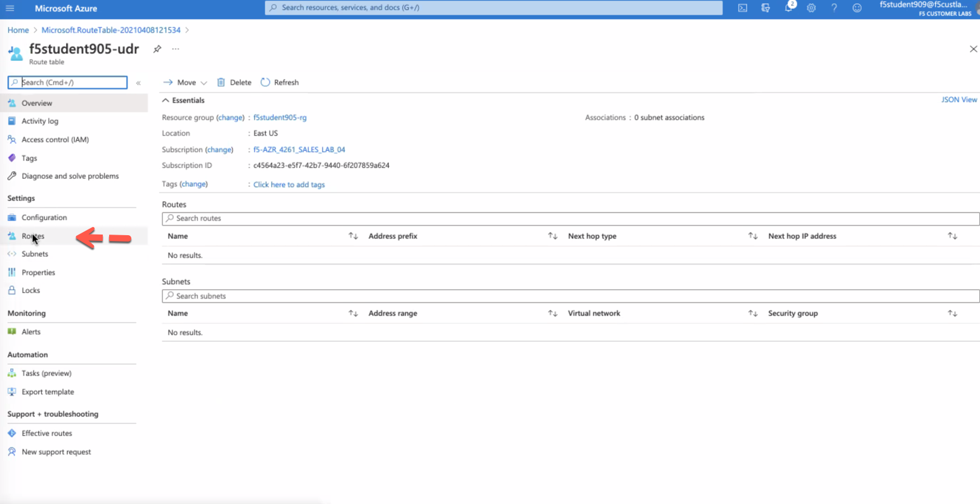This screenshot has height=504, width=980.
Task: Sort subnets by Address range
Action: (x=552, y=313)
